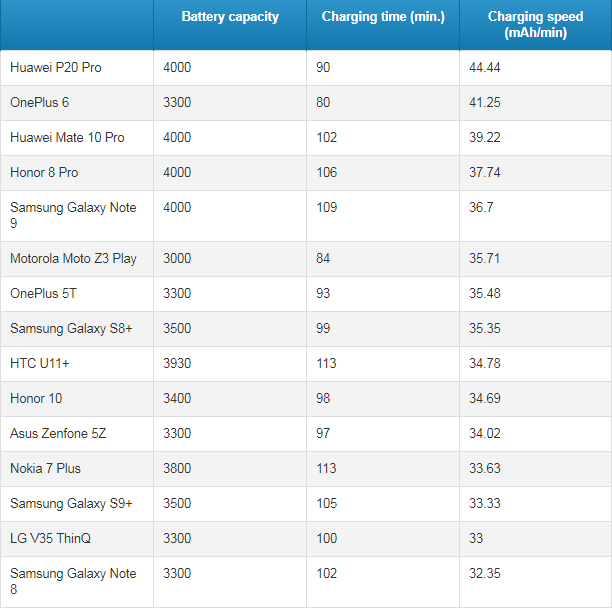Click the 34.69 charging speed value

click(485, 398)
